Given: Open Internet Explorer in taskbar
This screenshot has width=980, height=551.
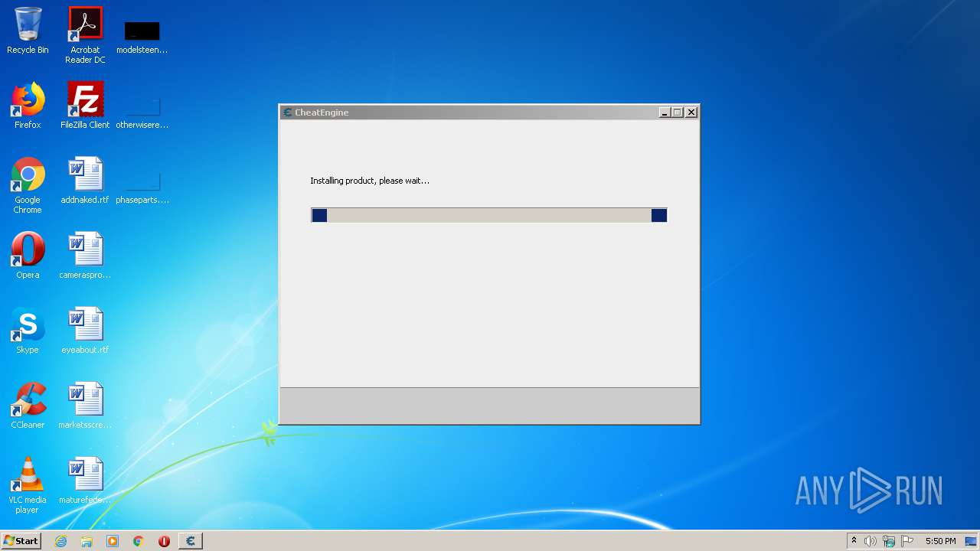Looking at the screenshot, I should click(60, 541).
